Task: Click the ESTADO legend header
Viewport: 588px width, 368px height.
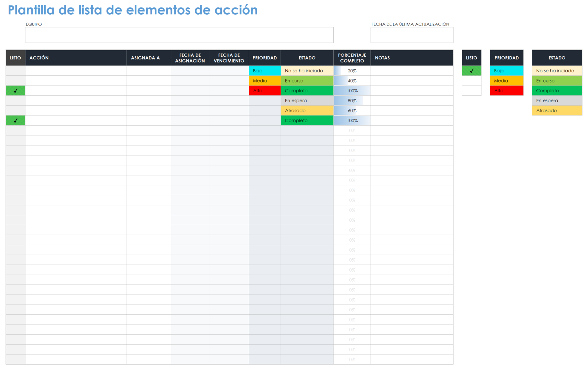Action: (x=557, y=58)
